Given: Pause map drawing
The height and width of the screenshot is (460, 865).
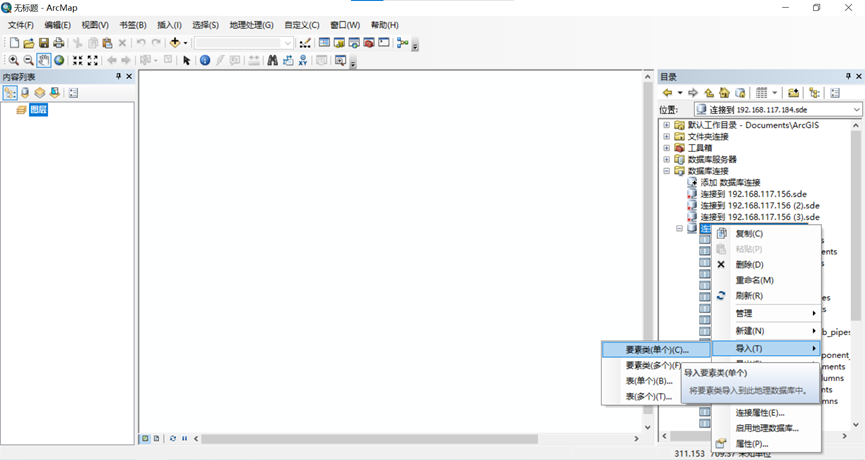Looking at the screenshot, I should (184, 438).
